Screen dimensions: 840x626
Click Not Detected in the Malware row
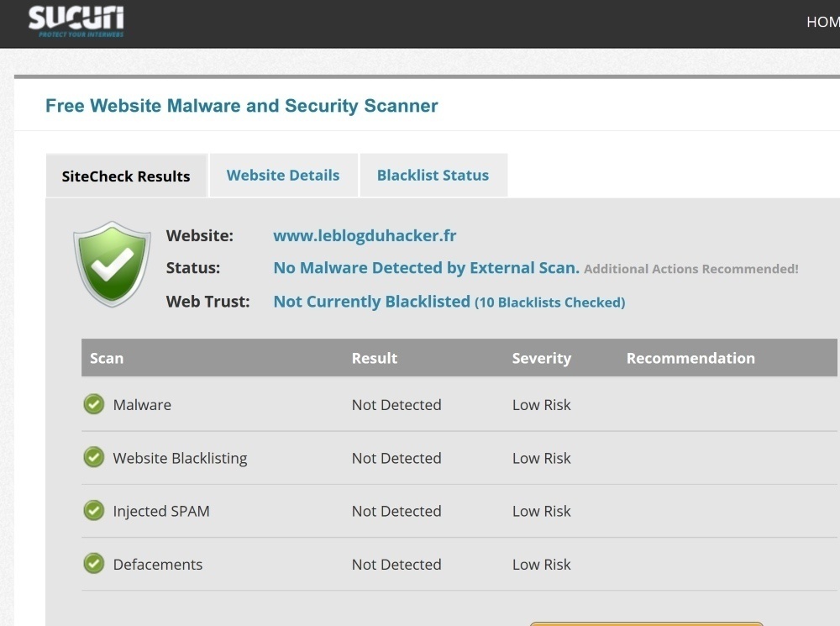(396, 405)
